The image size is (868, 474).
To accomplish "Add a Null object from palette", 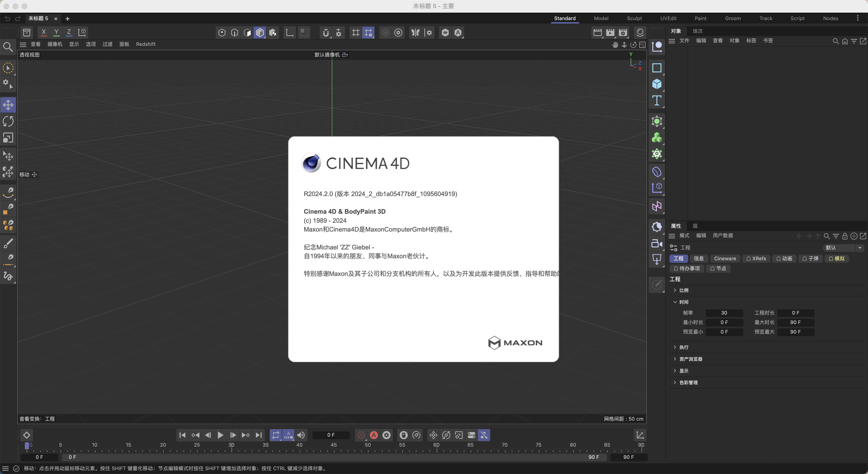I will [x=657, y=47].
